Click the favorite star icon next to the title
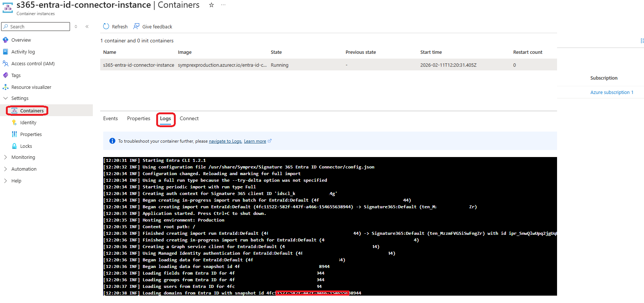This screenshot has width=644, height=303. click(x=211, y=5)
